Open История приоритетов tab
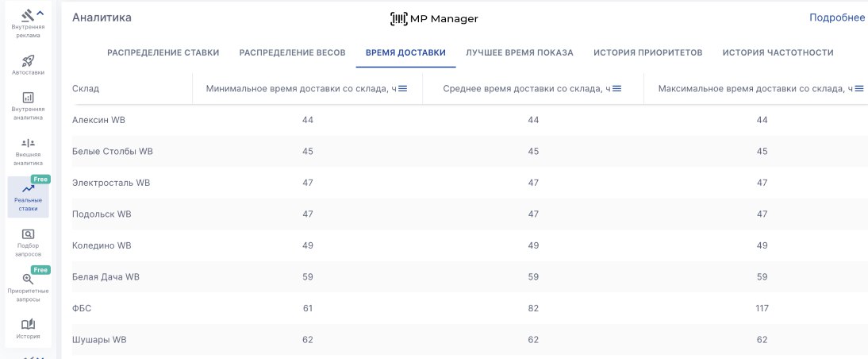The image size is (868, 359). (647, 52)
